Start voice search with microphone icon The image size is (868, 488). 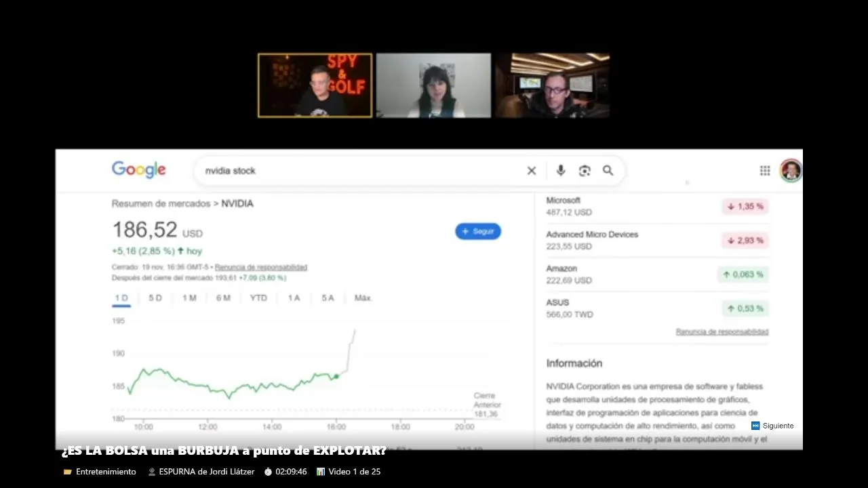pos(561,171)
